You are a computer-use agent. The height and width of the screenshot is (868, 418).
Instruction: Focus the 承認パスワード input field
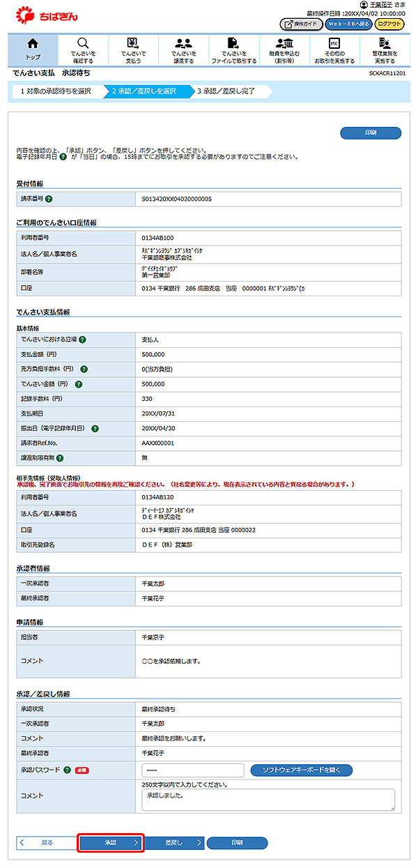point(192,770)
